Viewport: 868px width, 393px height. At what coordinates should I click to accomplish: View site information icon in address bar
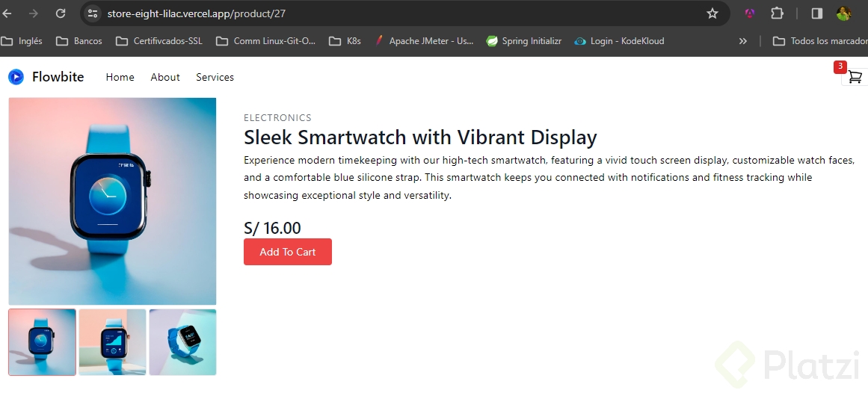pyautogui.click(x=93, y=13)
